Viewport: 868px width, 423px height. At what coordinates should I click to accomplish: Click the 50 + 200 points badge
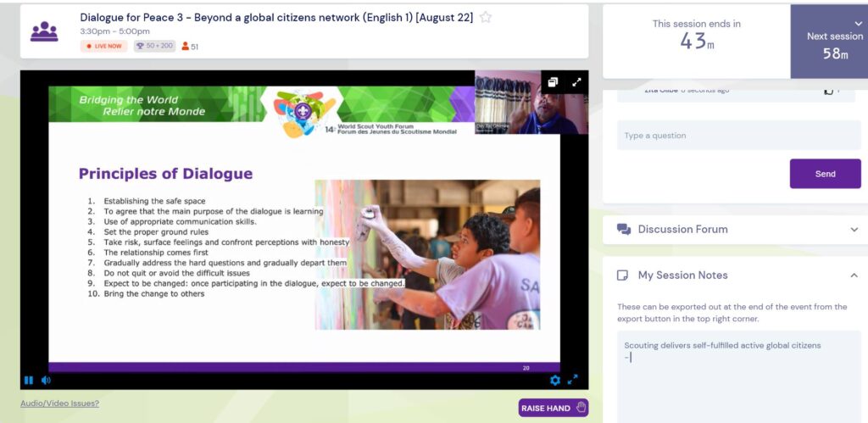(154, 47)
